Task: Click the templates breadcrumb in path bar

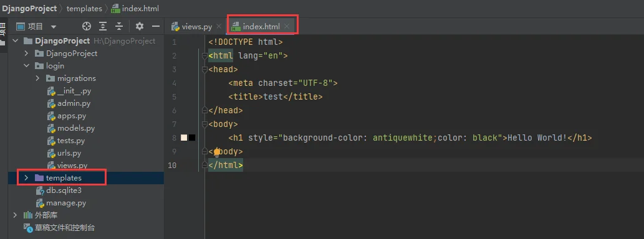Action: [84, 8]
